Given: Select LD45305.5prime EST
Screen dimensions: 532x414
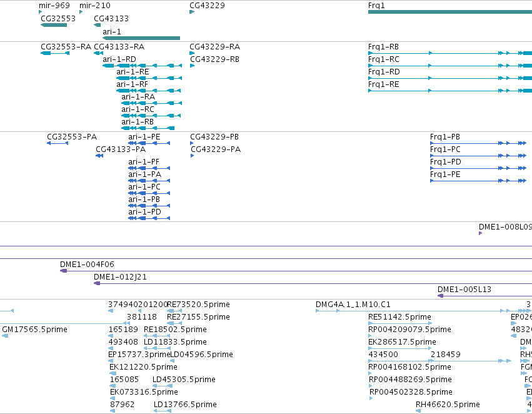Looking at the screenshot, I should pos(163,386).
